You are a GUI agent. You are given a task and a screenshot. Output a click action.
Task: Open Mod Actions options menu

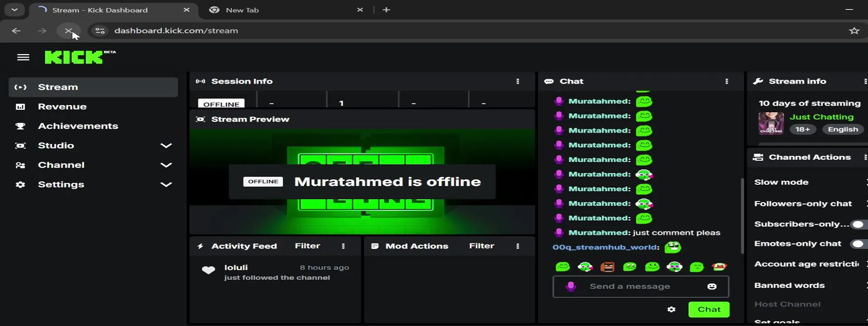[518, 246]
